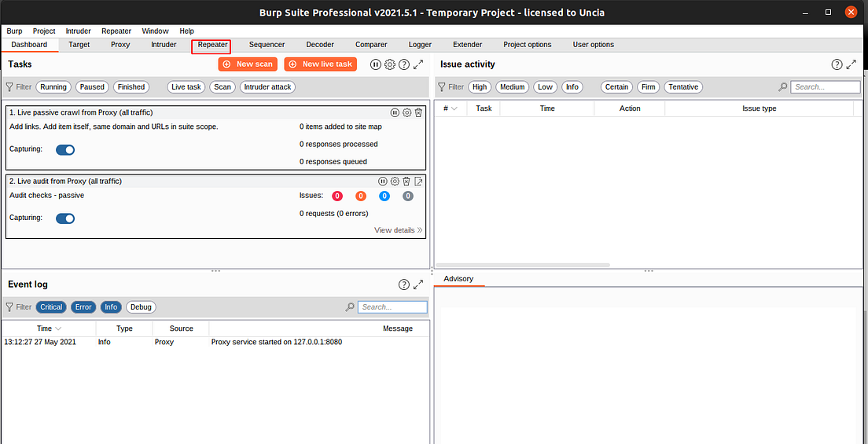Switch to the Extender tab
Viewport: 868px width, 444px height.
[467, 45]
